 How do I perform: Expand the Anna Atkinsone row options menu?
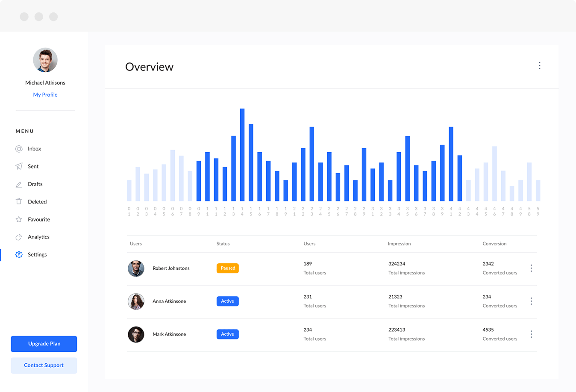tap(531, 301)
